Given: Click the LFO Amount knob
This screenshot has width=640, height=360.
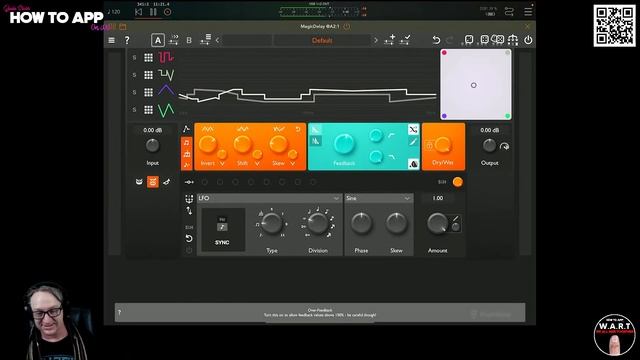Looking at the screenshot, I should pos(437,223).
